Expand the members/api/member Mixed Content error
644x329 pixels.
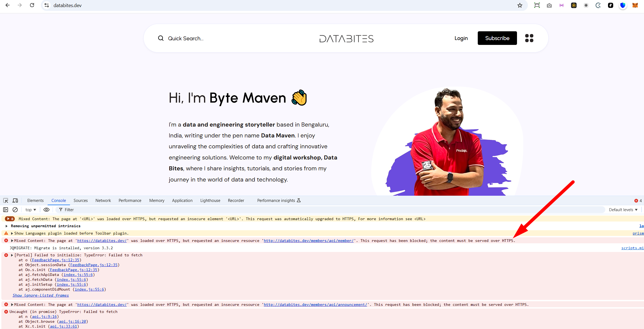tap(12, 241)
